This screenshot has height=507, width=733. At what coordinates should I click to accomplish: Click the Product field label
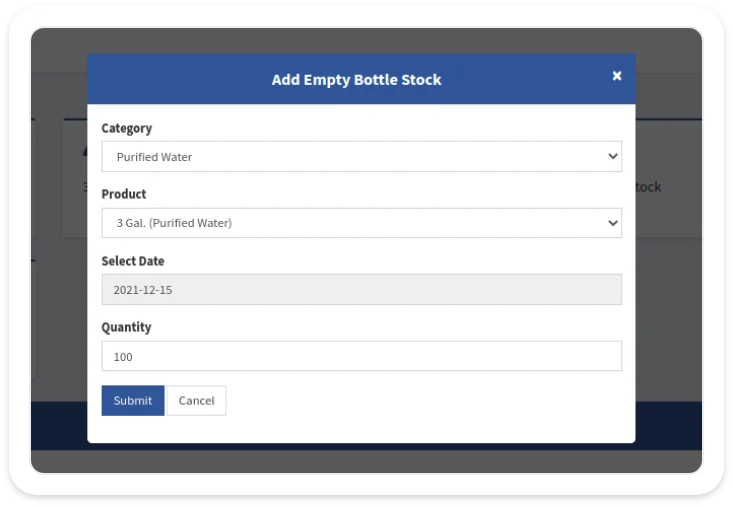pyautogui.click(x=124, y=194)
